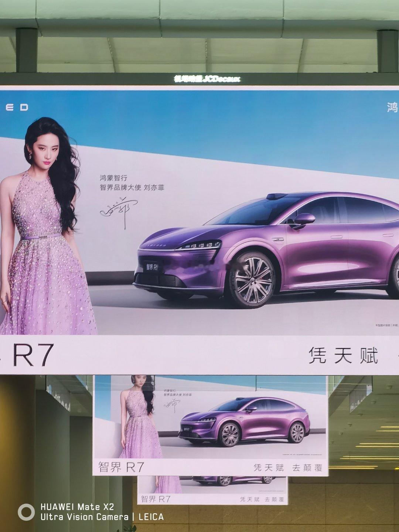Click '鸿蒙智行' text beside the woman on top billboard
Screen dimensions: 399x532
click(113, 178)
